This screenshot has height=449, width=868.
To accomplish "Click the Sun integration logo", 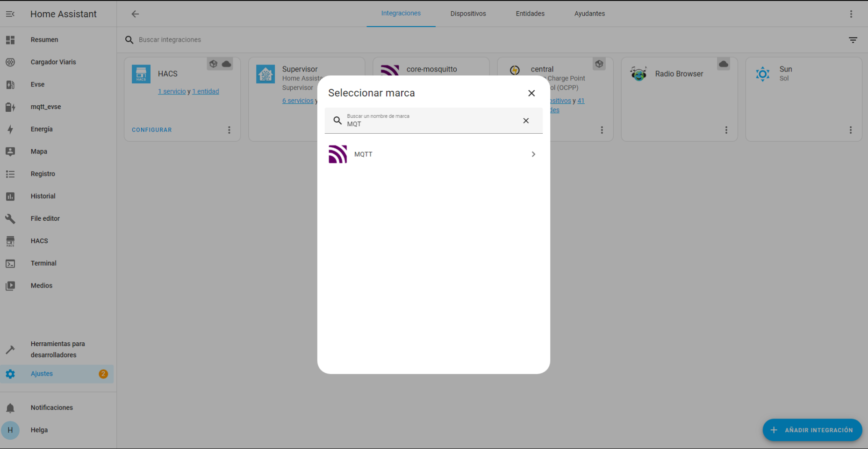I will [x=763, y=74].
